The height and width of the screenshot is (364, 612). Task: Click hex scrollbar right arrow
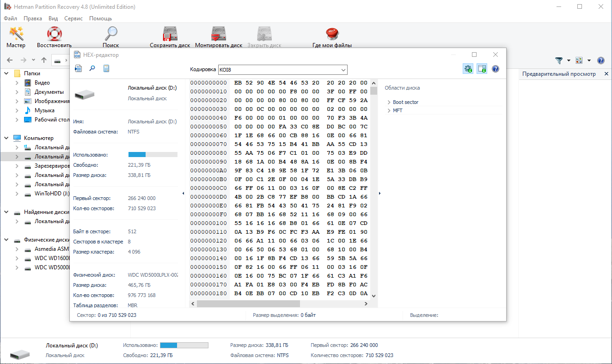coord(366,303)
